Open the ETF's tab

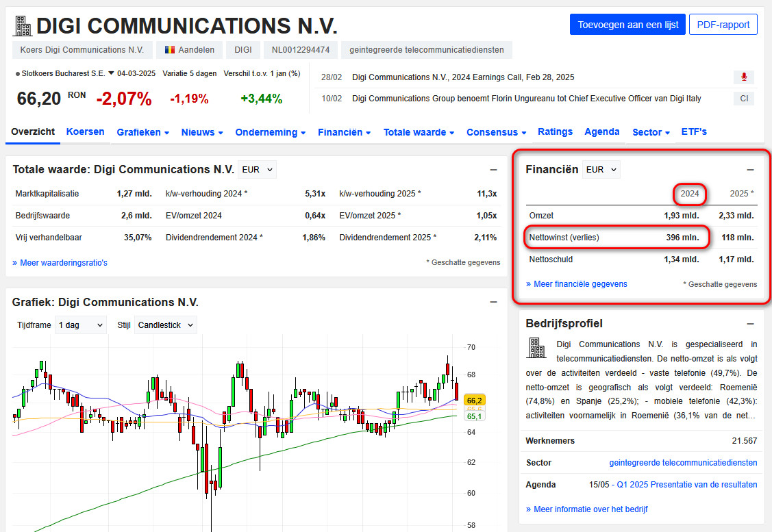pos(694,132)
